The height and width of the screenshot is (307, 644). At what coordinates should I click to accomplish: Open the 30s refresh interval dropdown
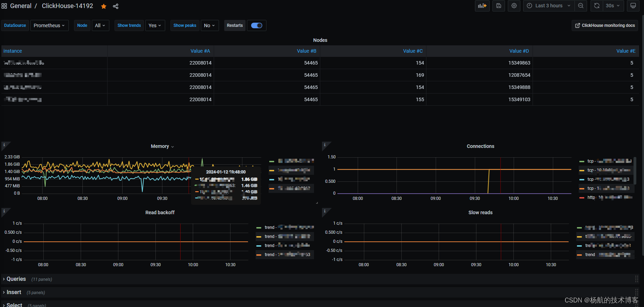(613, 6)
